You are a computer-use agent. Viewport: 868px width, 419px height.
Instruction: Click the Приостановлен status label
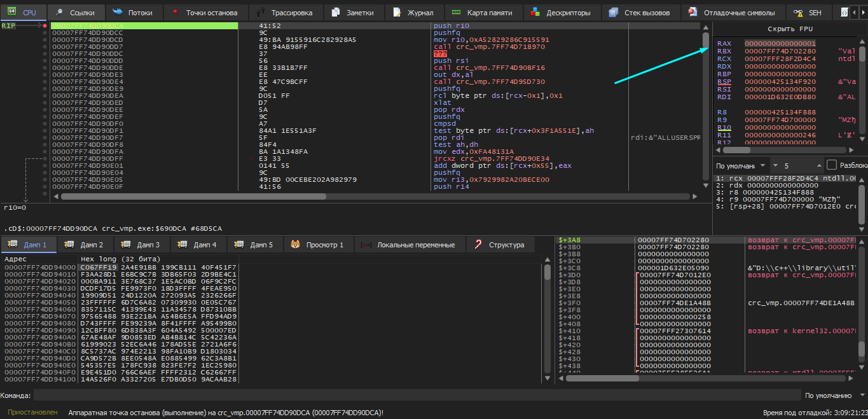click(x=32, y=413)
